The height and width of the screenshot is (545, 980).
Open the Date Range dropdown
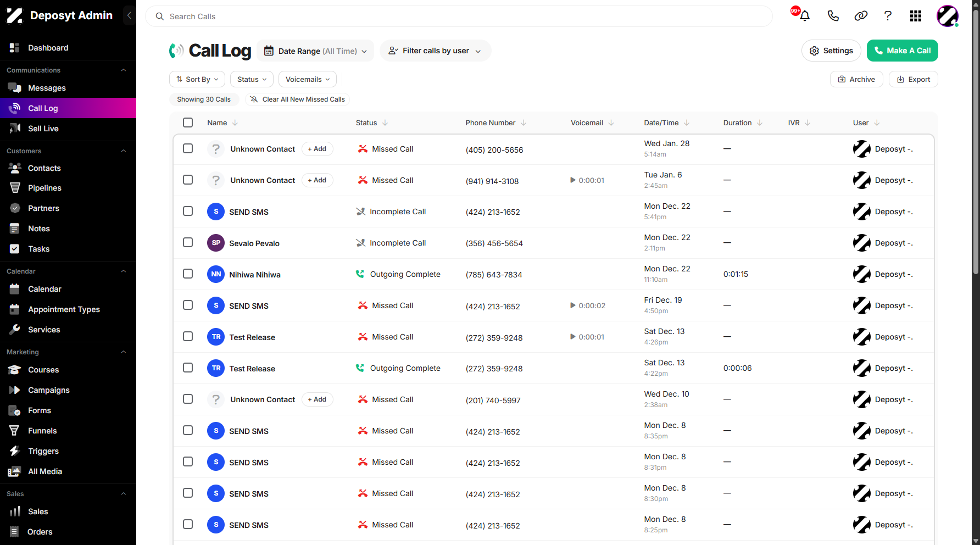tap(315, 51)
